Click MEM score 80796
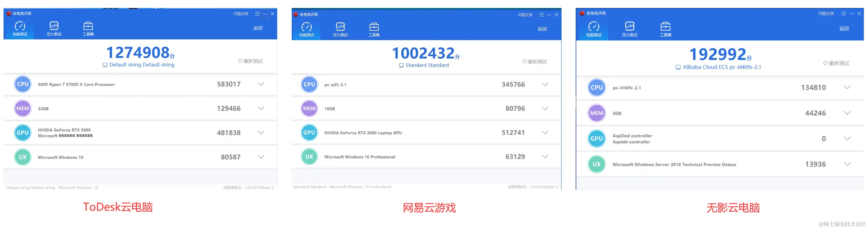This screenshot has height=229, width=868. (515, 108)
